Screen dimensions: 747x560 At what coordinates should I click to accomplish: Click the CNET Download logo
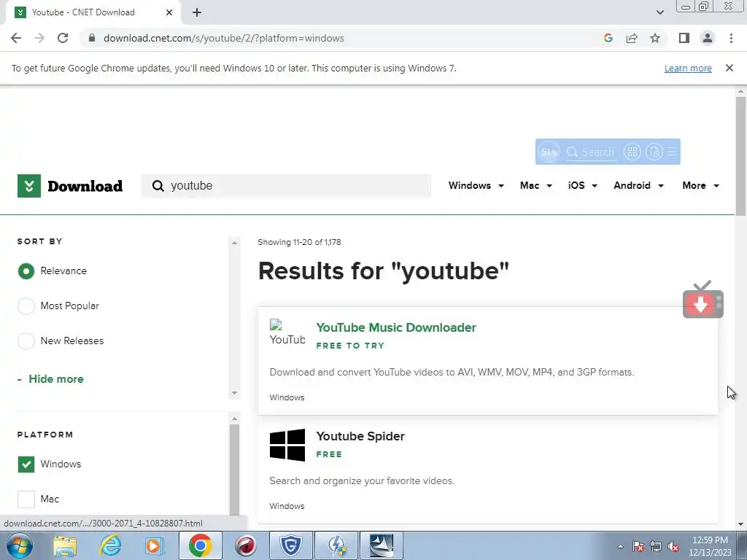[70, 186]
